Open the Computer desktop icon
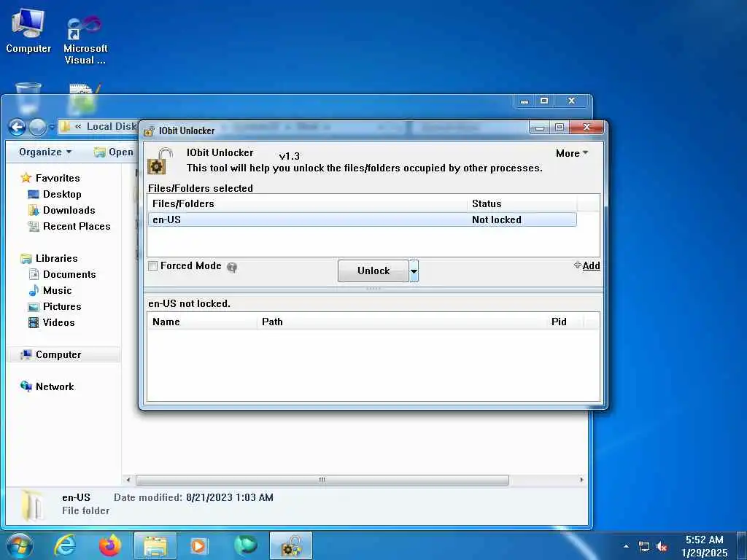 pyautogui.click(x=28, y=31)
